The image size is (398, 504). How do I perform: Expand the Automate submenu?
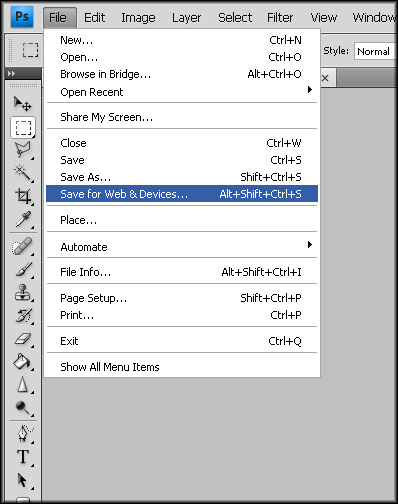coord(182,247)
